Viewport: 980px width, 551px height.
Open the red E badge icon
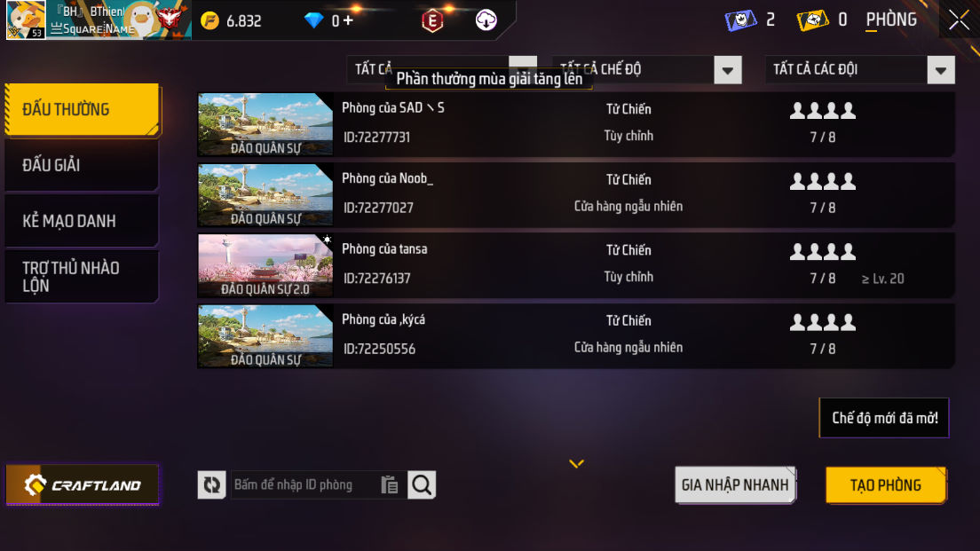pos(432,20)
